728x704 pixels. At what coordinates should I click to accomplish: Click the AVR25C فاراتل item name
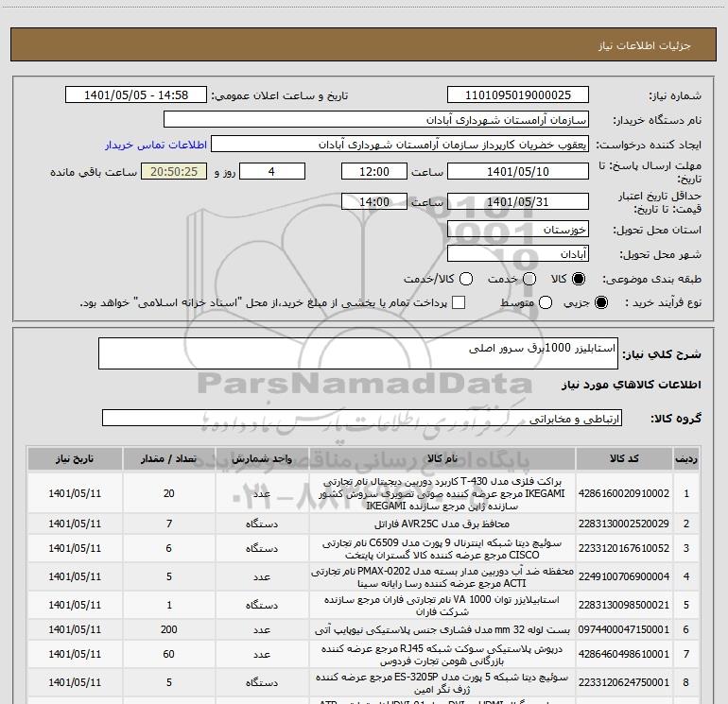[442, 524]
